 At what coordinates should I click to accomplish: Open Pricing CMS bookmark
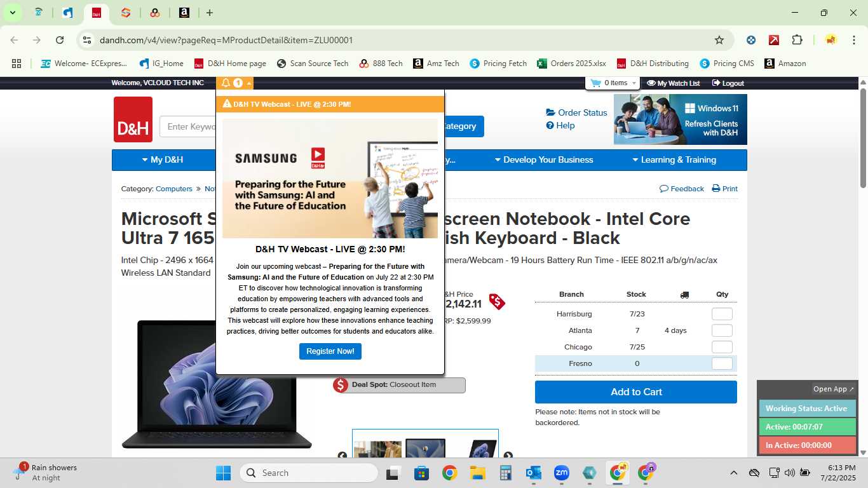[727, 64]
